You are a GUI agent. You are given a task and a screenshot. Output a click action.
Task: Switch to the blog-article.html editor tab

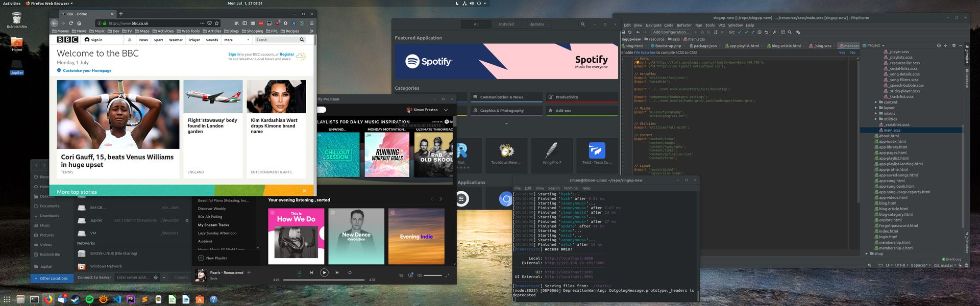click(786, 46)
